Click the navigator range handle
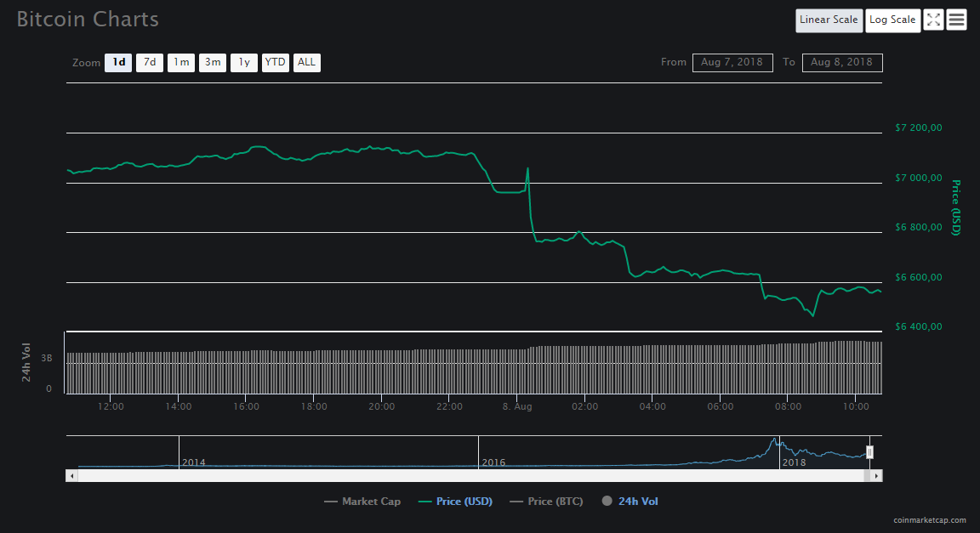980x533 pixels. pos(869,451)
